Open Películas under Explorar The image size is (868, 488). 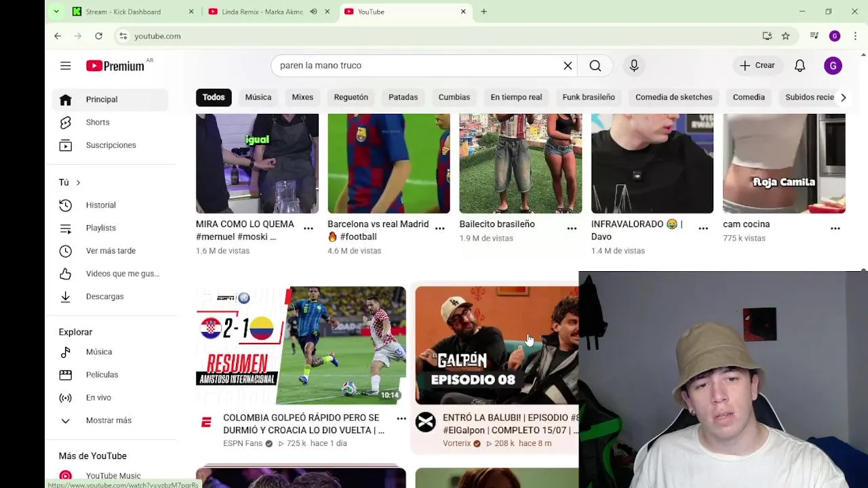[x=110, y=375]
